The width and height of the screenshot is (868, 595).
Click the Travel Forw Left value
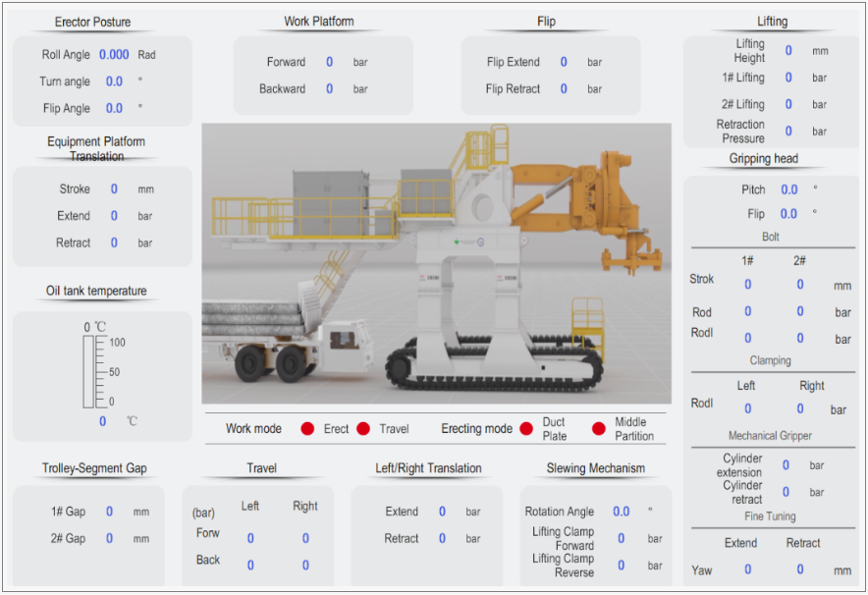point(250,538)
